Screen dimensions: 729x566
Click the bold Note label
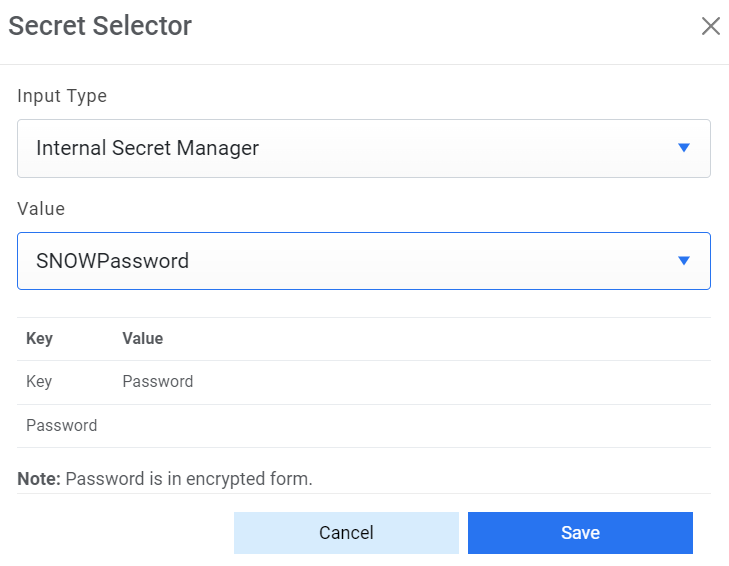39,479
